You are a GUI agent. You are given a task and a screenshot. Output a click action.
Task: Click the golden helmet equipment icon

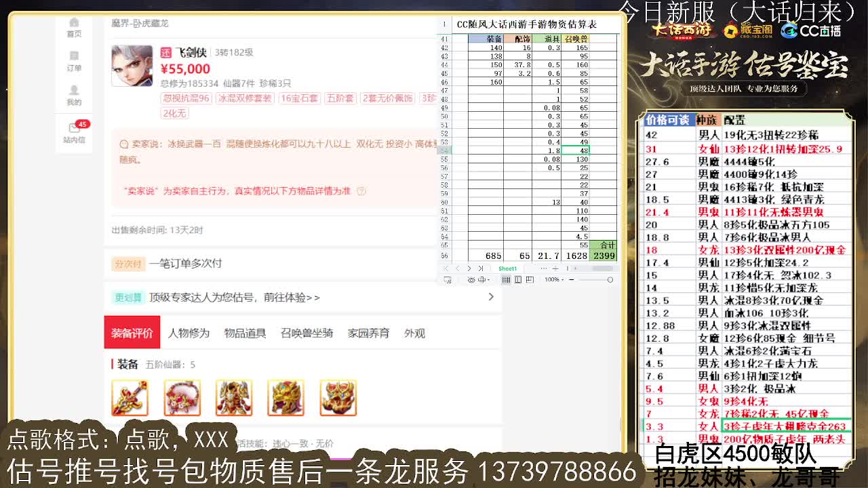coord(286,397)
